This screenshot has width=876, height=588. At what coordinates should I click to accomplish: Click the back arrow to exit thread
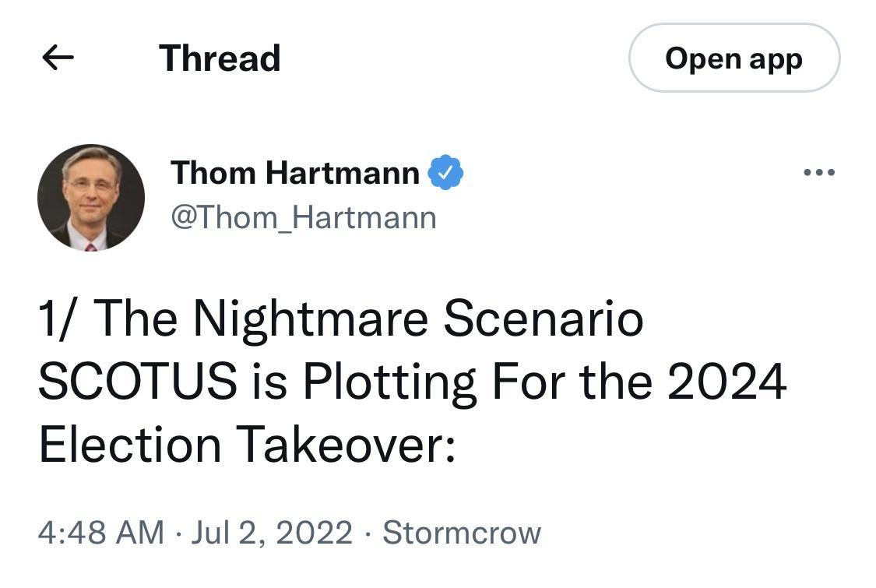click(58, 56)
